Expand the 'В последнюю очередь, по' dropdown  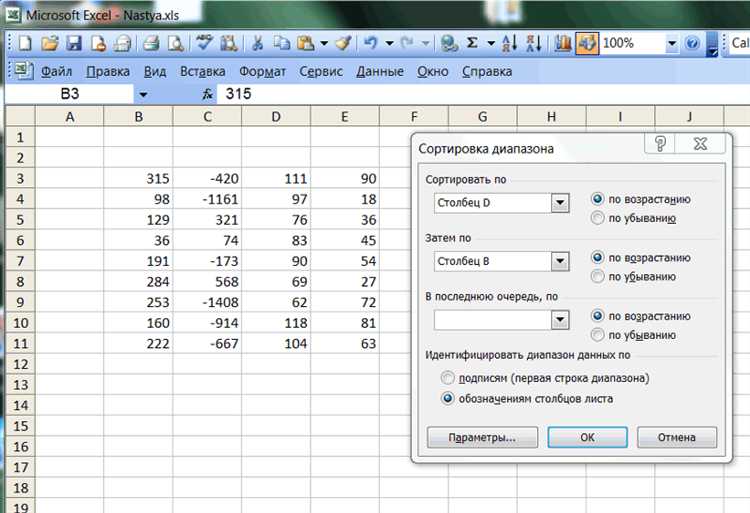tap(560, 320)
